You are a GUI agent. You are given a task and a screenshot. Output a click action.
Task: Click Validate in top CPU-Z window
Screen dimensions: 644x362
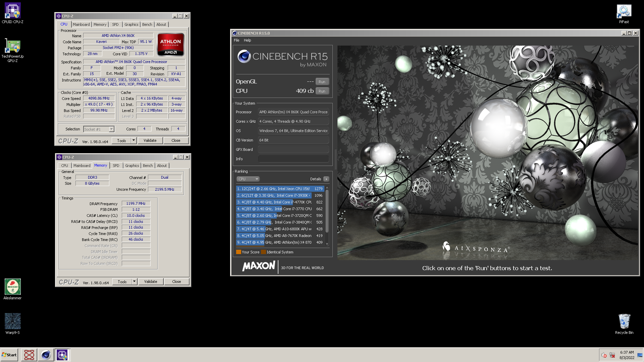(150, 141)
